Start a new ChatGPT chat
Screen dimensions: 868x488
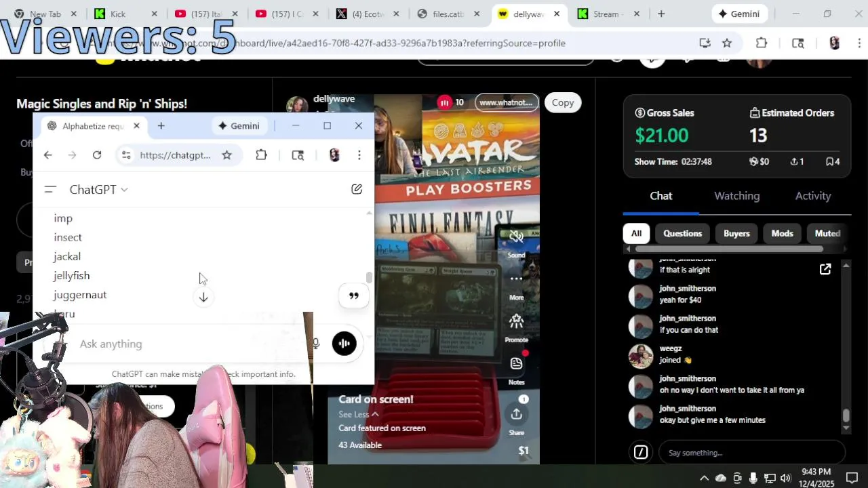357,189
